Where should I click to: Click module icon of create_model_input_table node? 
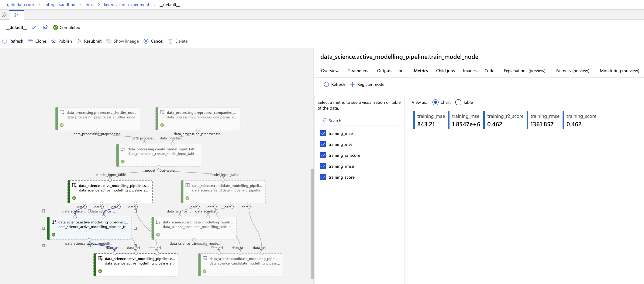click(x=123, y=149)
